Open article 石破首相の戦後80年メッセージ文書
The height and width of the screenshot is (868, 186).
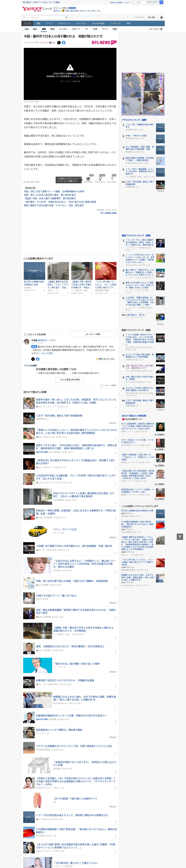coord(71,715)
